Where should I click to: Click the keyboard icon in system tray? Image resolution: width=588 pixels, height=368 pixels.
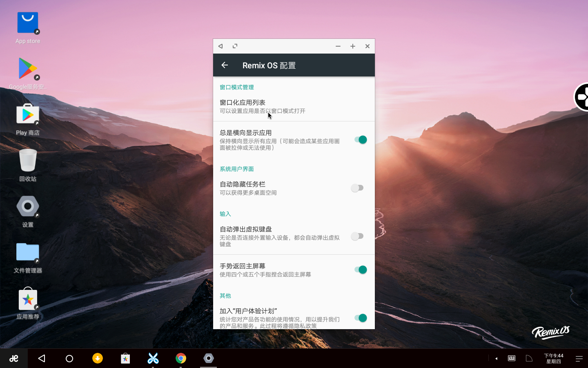(x=512, y=358)
